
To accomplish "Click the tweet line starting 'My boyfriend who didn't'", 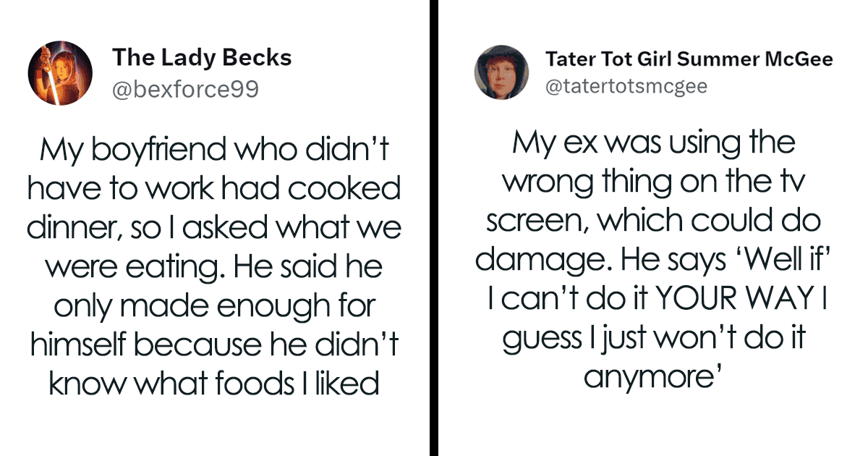I will point(214,151).
